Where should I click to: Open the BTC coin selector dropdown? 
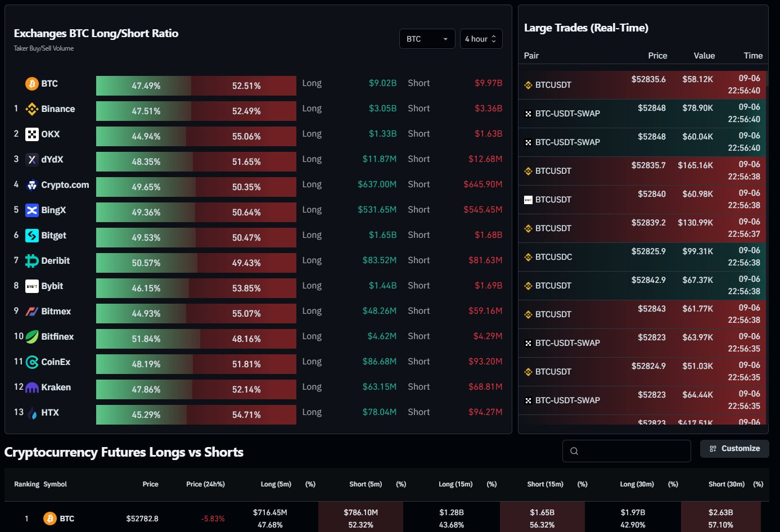427,39
